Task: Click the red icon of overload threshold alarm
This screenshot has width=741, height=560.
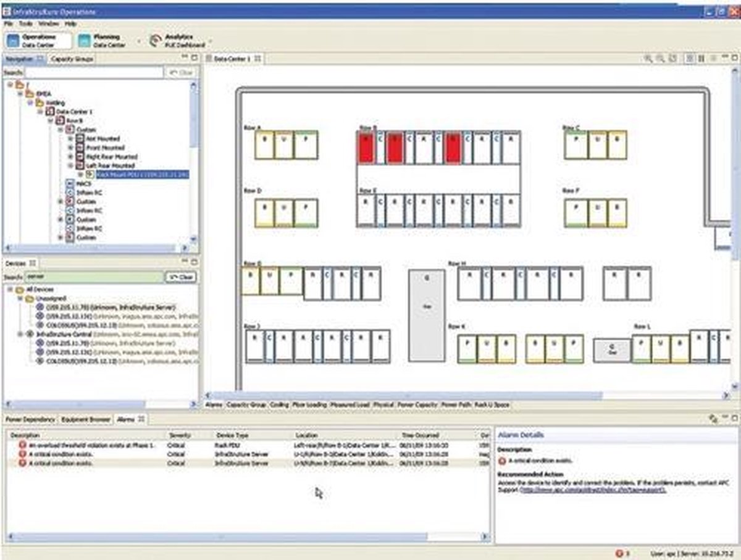Action: pyautogui.click(x=22, y=445)
